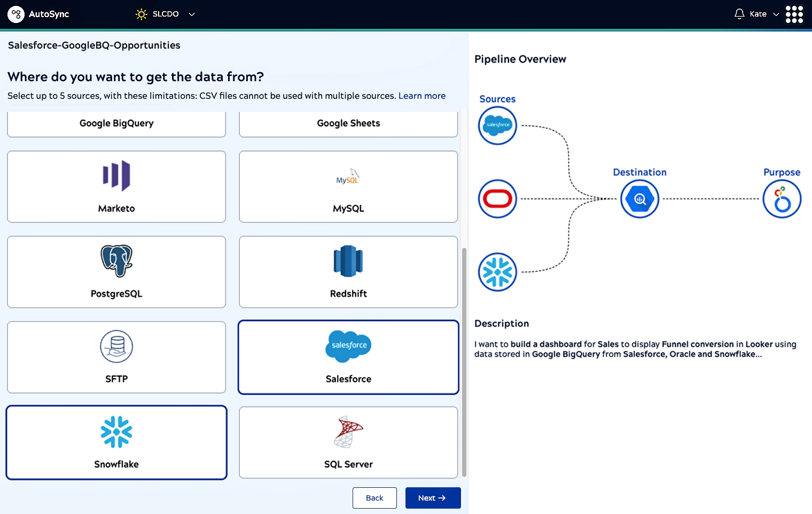Click the sun icon beside SLCDO
Image resolution: width=812 pixels, height=514 pixels.
[x=142, y=14]
